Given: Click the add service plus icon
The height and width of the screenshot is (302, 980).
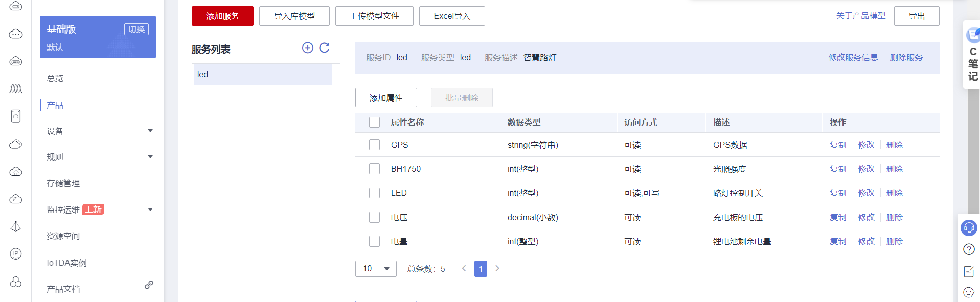Looking at the screenshot, I should coord(308,48).
